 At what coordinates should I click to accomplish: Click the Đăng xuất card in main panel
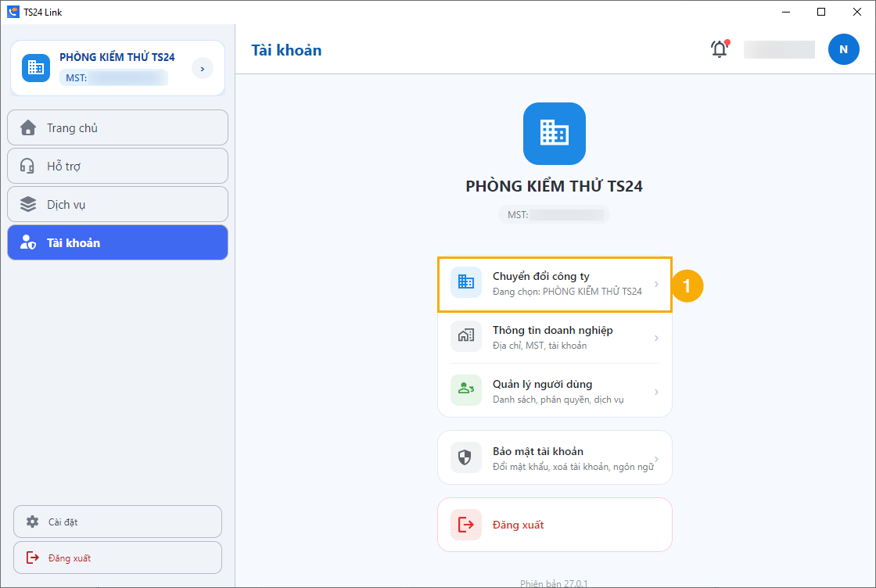click(555, 525)
